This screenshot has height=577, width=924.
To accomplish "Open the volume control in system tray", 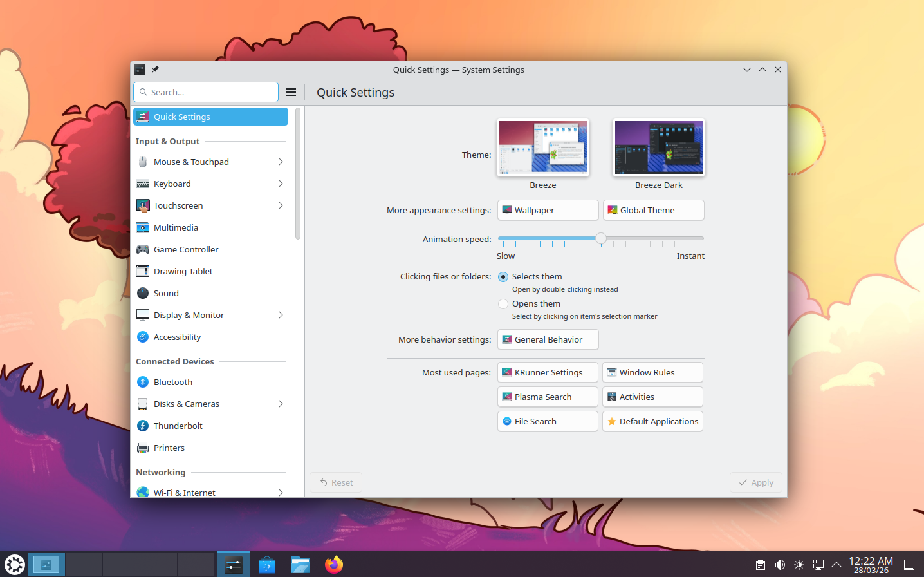I will click(x=779, y=565).
